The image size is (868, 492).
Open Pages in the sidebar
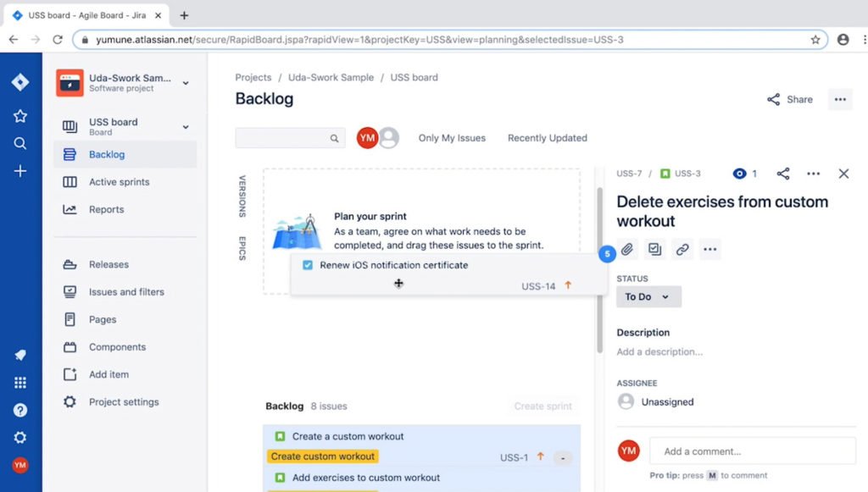point(125,319)
